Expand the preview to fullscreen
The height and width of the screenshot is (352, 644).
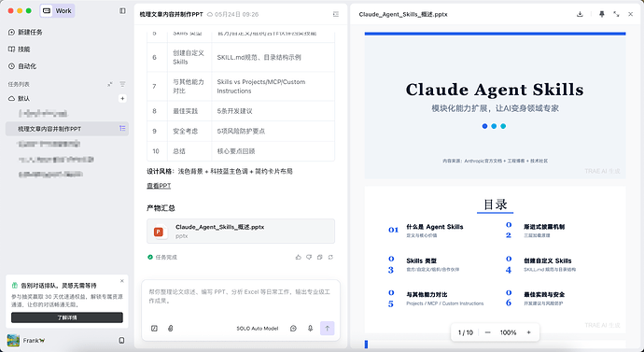point(617,14)
